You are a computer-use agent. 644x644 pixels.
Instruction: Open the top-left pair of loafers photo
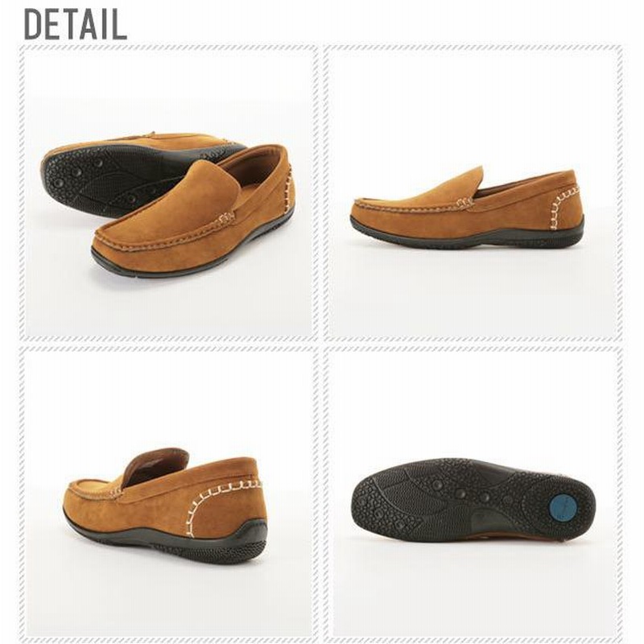[x=168, y=193]
